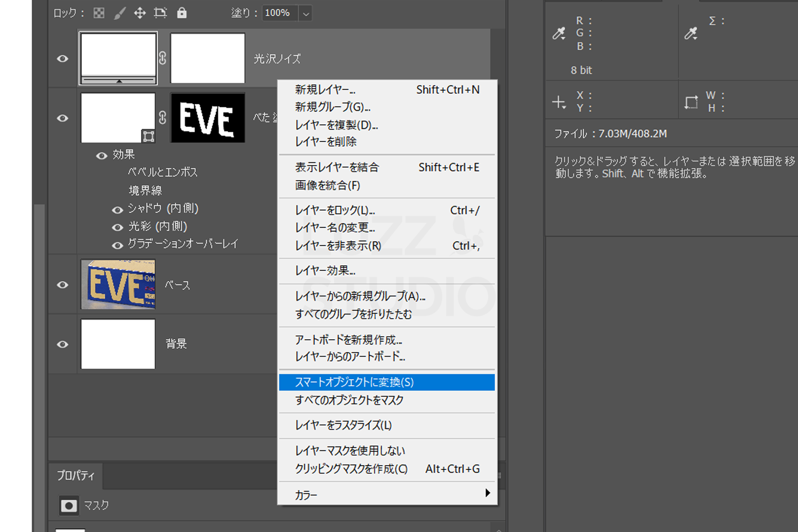Hide the 光沢ノイズ layer
This screenshot has height=532, width=798.
tap(63, 59)
